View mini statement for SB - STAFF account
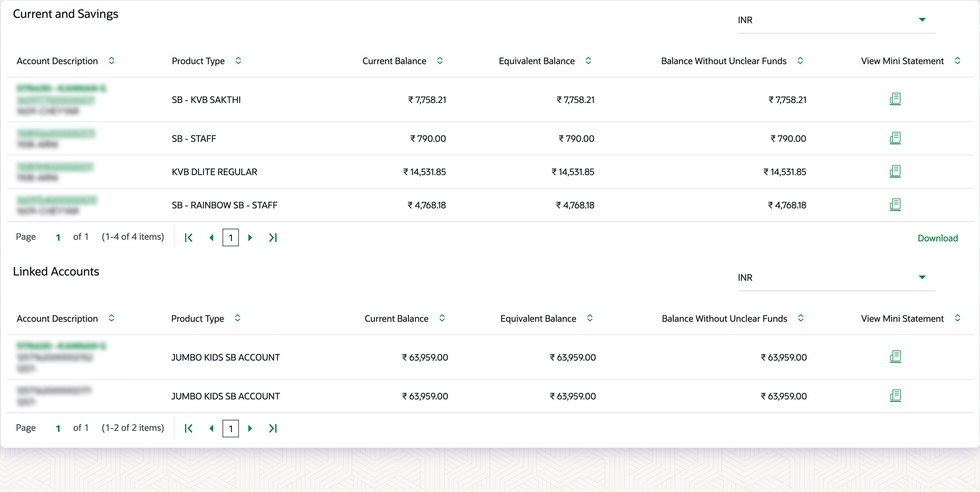This screenshot has width=980, height=492. pos(895,138)
